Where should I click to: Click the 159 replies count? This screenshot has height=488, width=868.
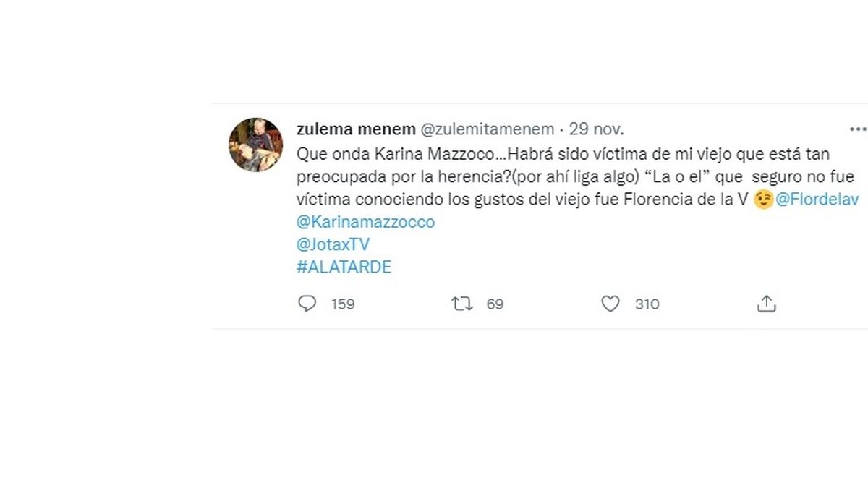[x=343, y=304]
